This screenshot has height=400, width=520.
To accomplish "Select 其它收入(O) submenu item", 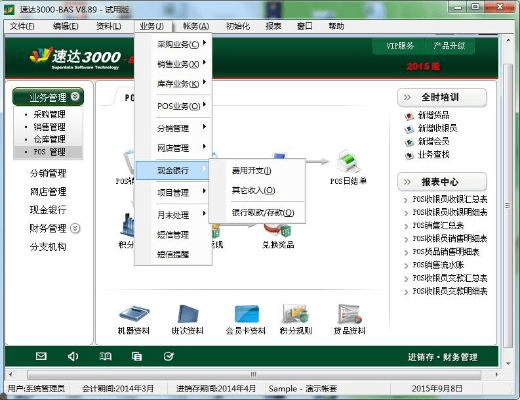I will 257,190.
